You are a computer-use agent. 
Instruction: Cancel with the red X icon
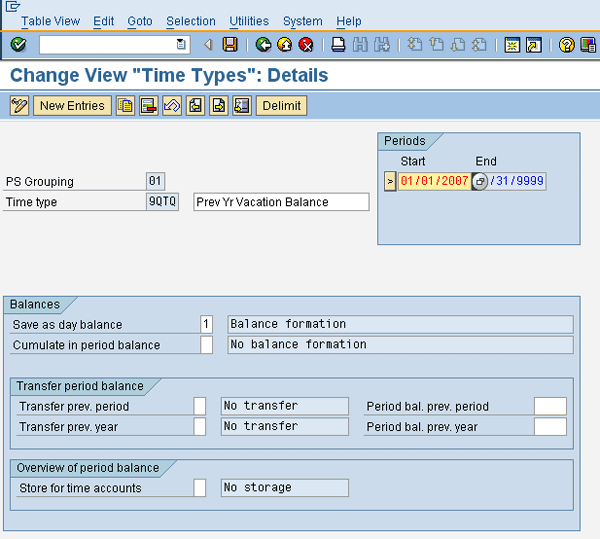coord(306,45)
